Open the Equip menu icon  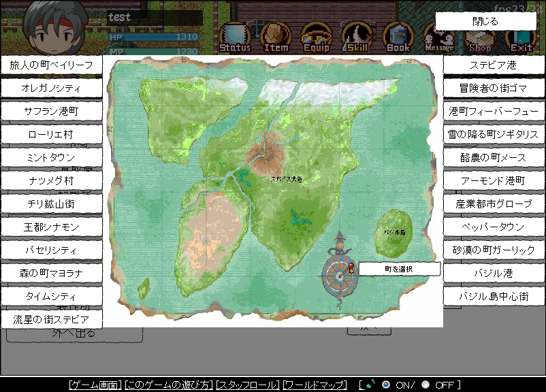(x=316, y=37)
